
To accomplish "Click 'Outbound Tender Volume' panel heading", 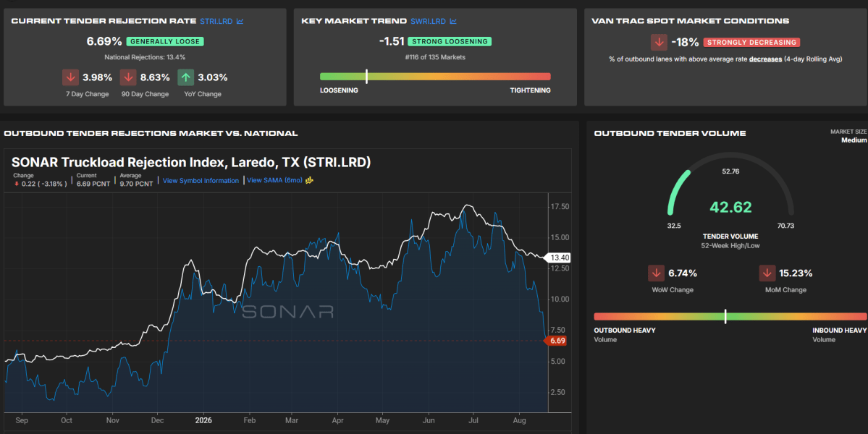I will click(670, 133).
